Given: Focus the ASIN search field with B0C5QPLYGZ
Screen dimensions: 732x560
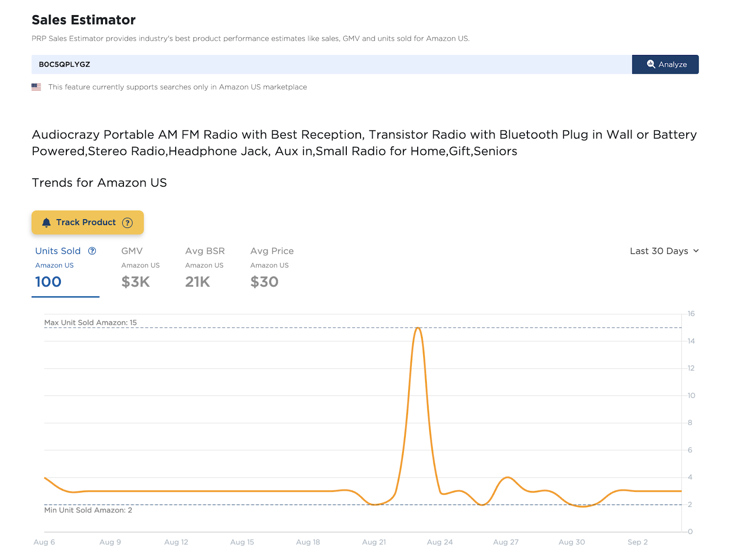Looking at the screenshot, I should pyautogui.click(x=320, y=65).
